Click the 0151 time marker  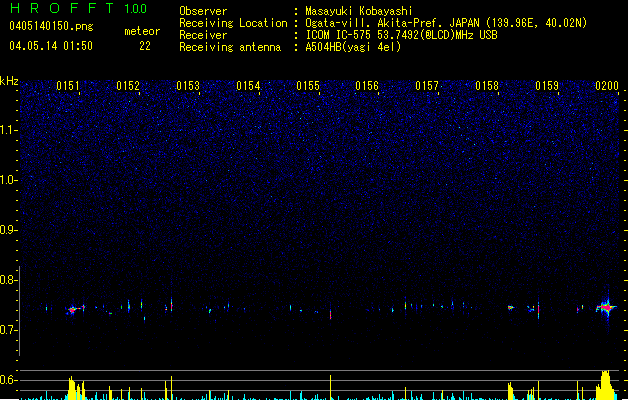pyautogui.click(x=68, y=86)
